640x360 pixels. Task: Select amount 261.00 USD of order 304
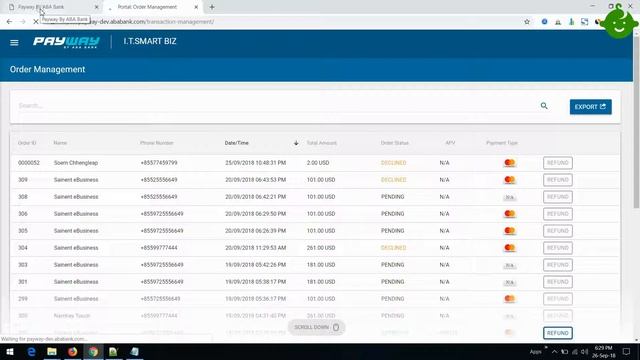coord(321,248)
